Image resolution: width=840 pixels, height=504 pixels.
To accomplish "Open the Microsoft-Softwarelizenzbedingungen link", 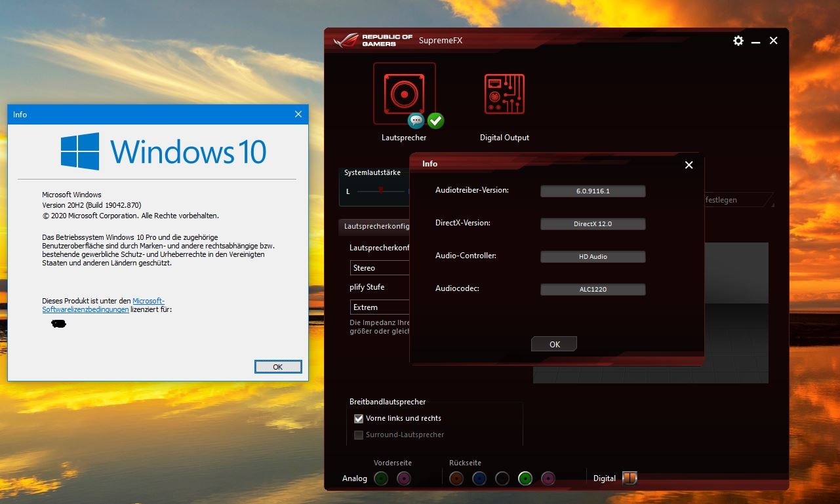I will click(104, 305).
